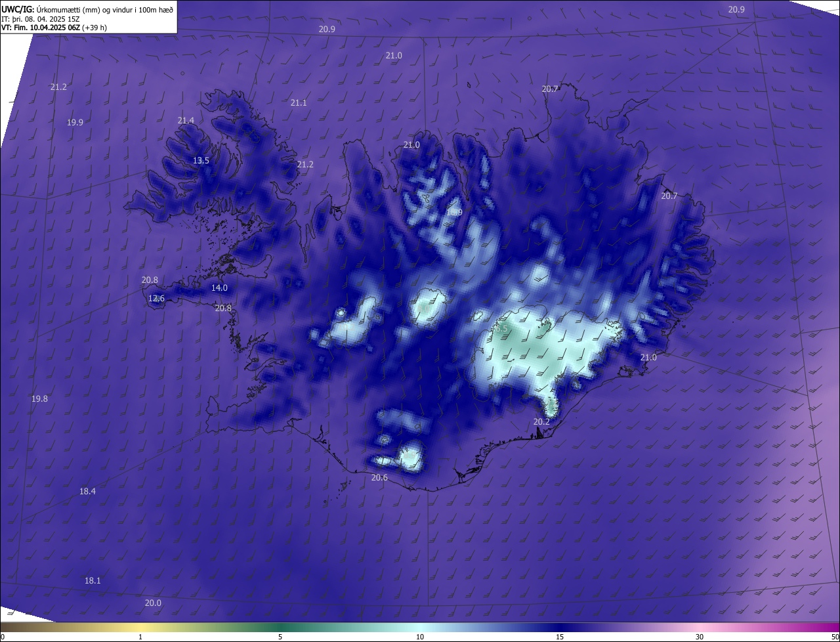Click the 21.1 value label

coord(299,103)
